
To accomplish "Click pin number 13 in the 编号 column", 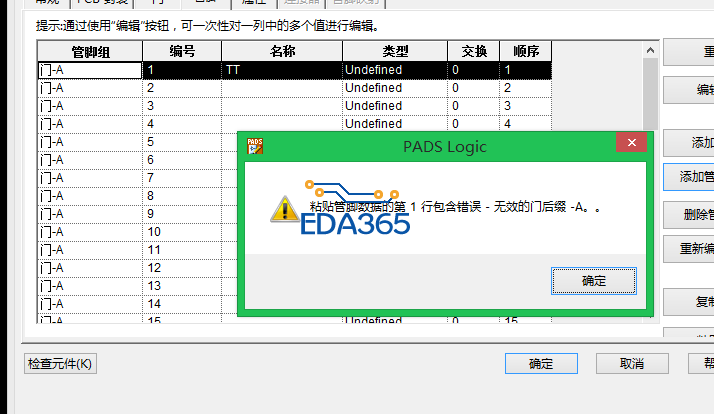I will [x=182, y=286].
